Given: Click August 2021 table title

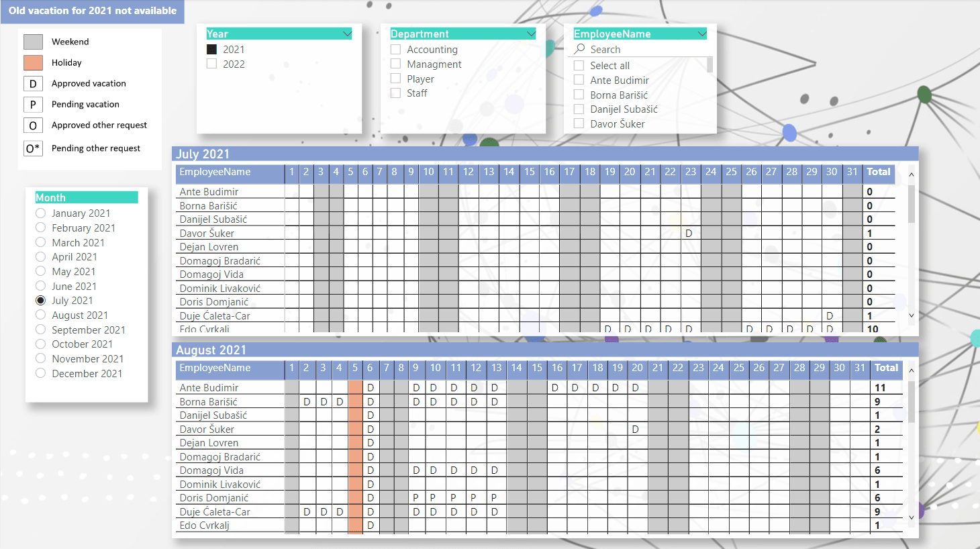Looking at the screenshot, I should (211, 350).
